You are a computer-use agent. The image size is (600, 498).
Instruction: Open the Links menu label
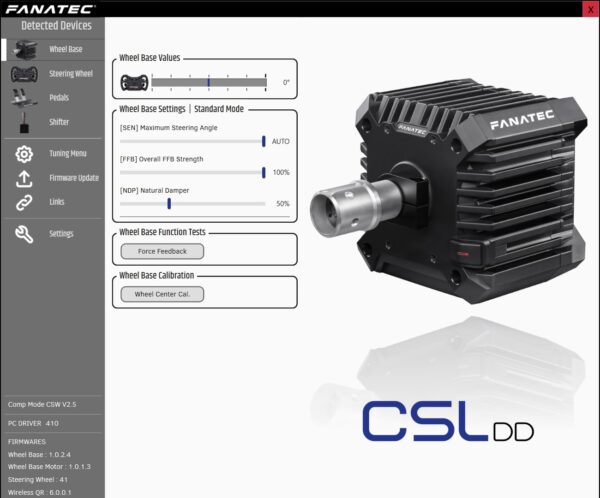click(x=57, y=202)
